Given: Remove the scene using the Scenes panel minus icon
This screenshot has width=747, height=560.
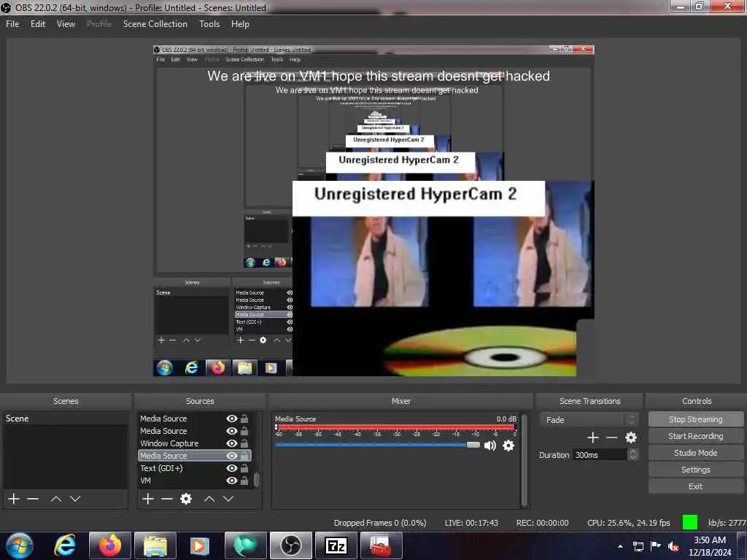Looking at the screenshot, I should [33, 499].
